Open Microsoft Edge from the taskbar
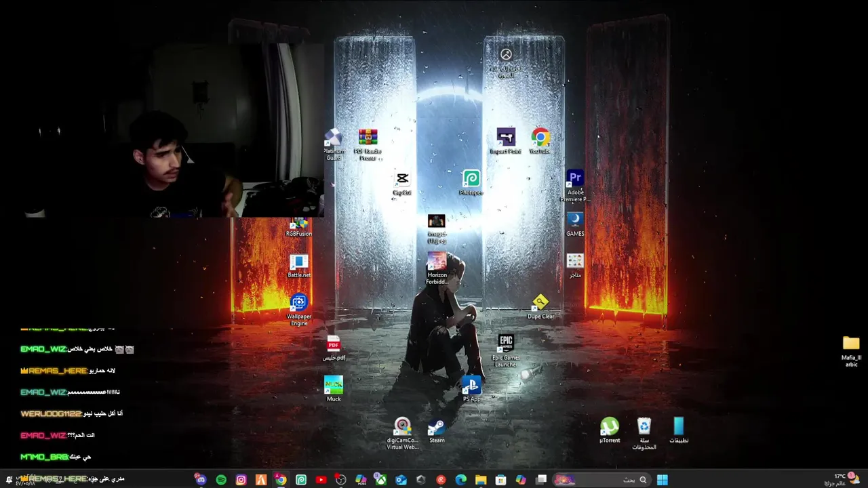 point(461,479)
